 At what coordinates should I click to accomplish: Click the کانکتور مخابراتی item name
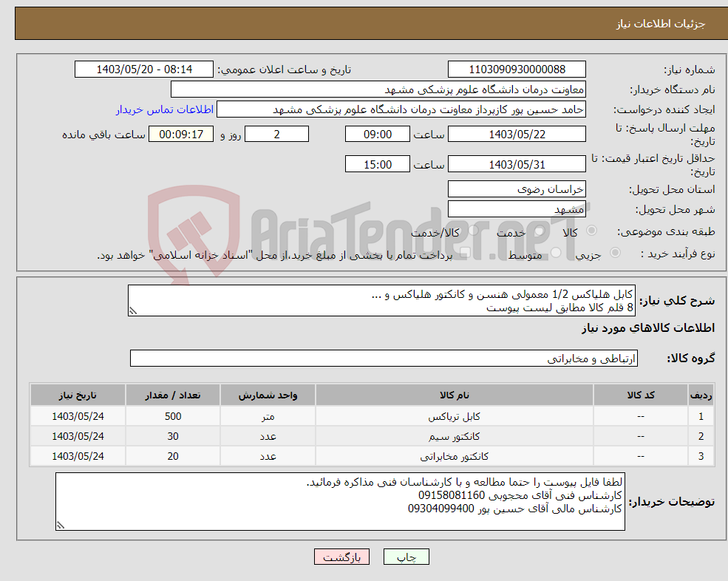454,457
